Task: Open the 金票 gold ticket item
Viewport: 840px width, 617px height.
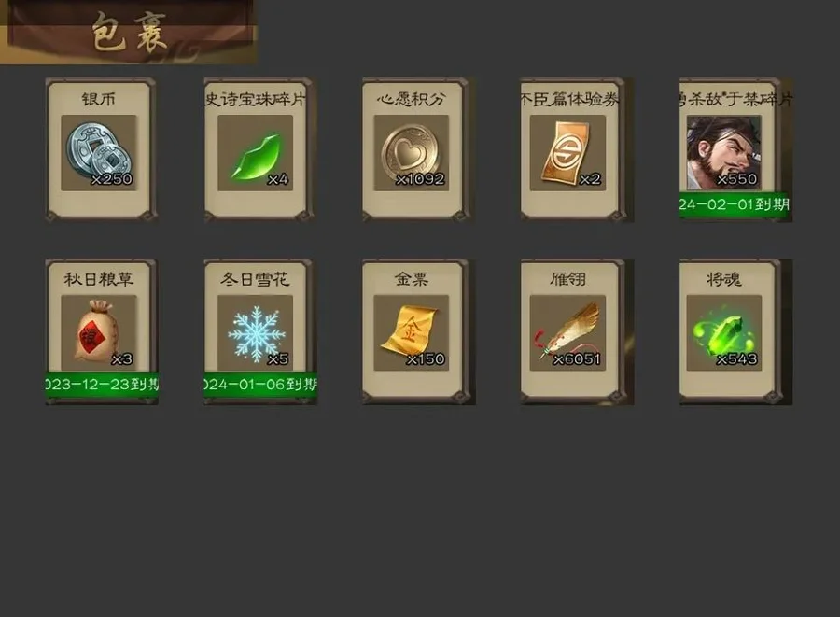Action: (412, 332)
